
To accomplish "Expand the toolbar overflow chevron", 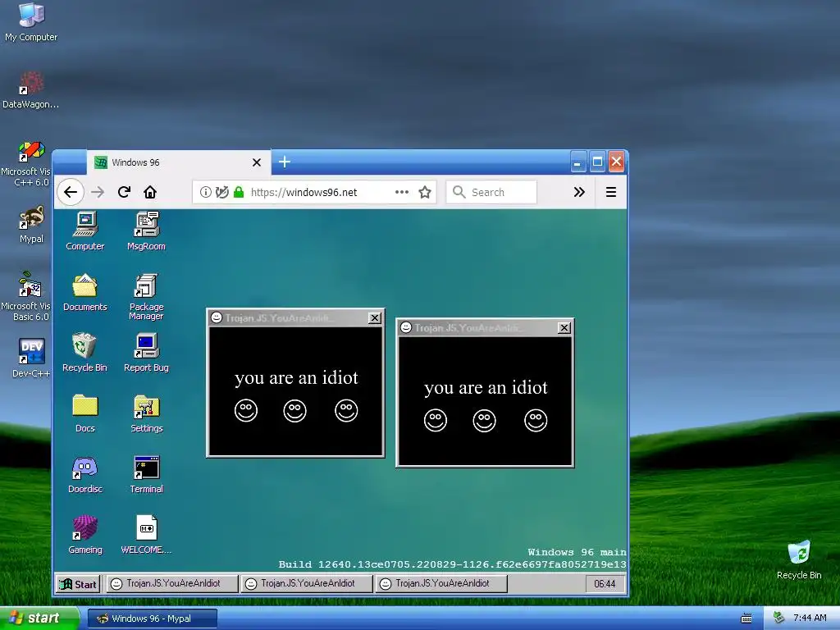I will coord(579,192).
